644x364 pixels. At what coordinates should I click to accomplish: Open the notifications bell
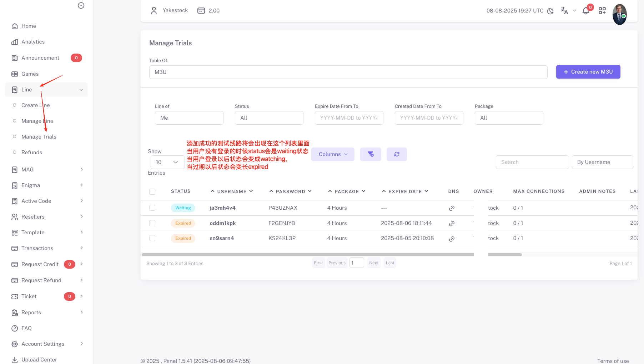pos(586,11)
